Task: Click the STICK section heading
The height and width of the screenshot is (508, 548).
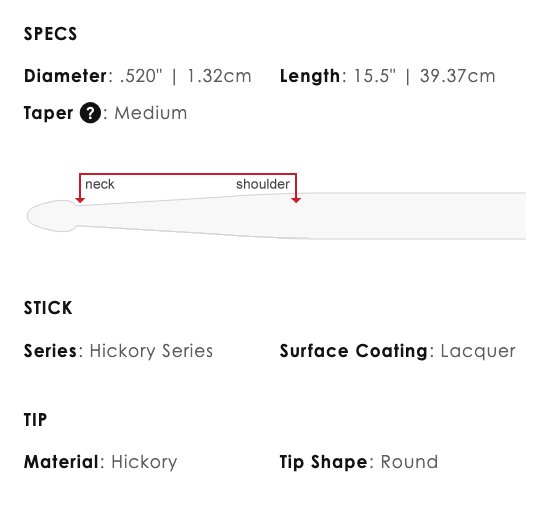Action: click(x=48, y=308)
